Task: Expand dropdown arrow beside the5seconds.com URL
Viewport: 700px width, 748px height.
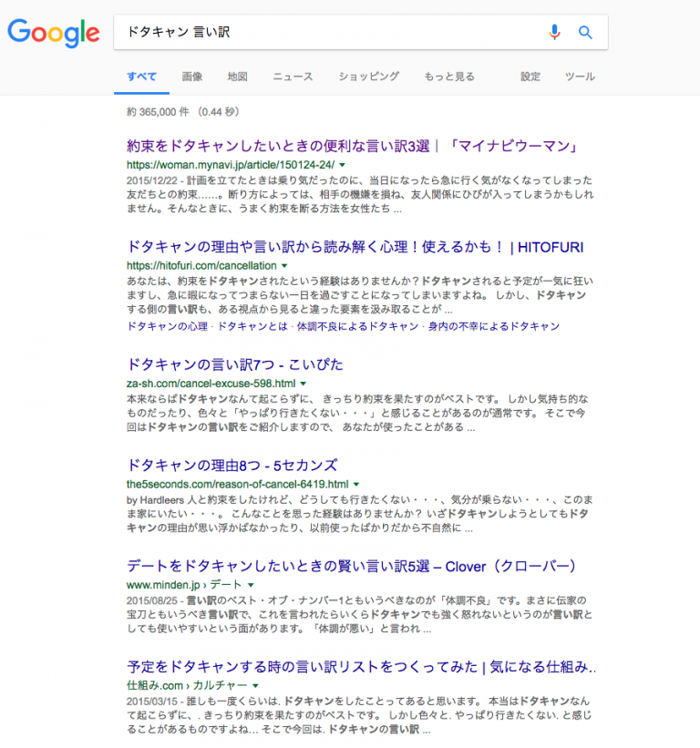Action: [356, 484]
